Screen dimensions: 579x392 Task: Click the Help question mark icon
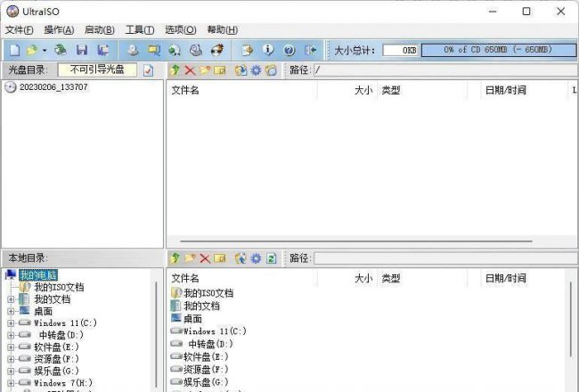(289, 50)
